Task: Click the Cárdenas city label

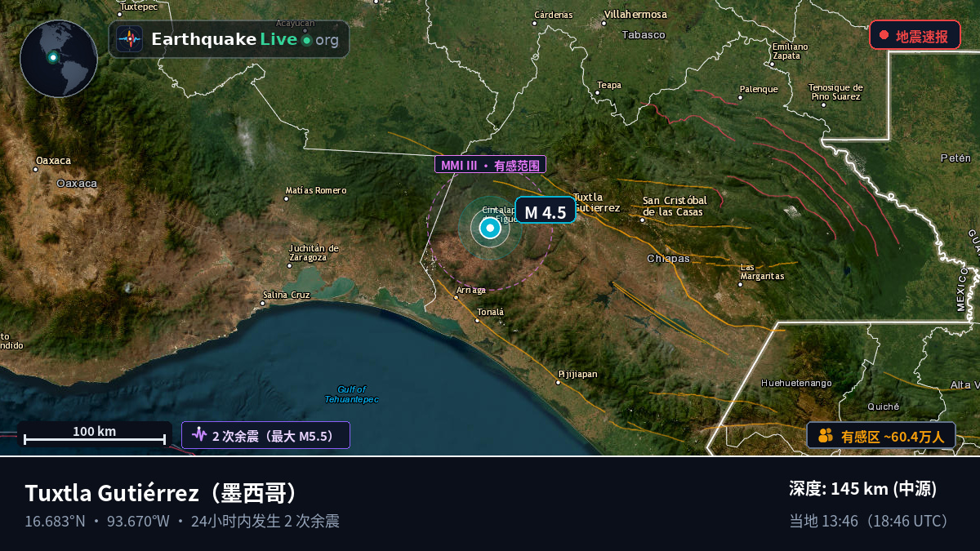Action: click(554, 15)
